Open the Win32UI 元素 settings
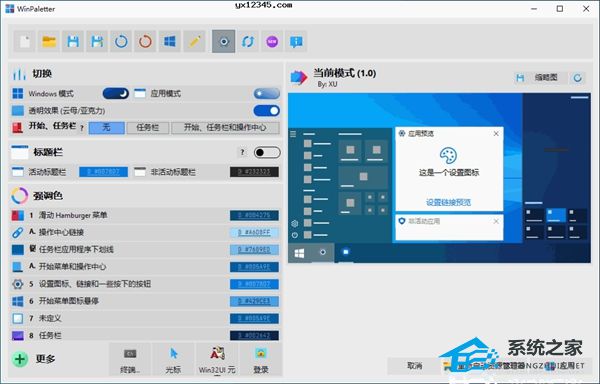 (x=217, y=360)
